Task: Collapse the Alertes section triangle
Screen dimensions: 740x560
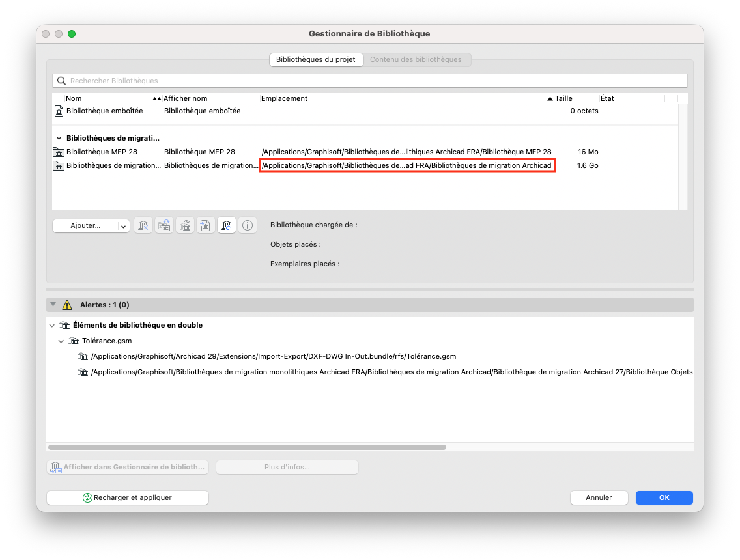Action: tap(53, 304)
